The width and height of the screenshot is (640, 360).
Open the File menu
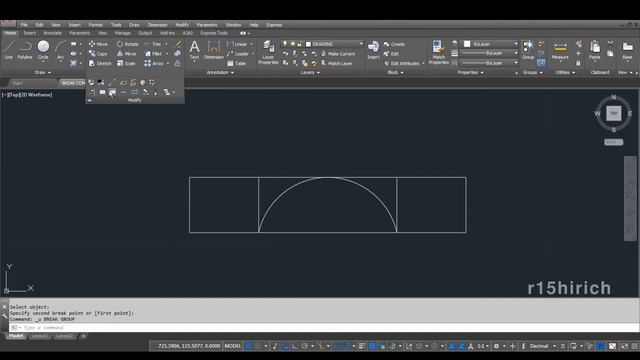pos(24,25)
